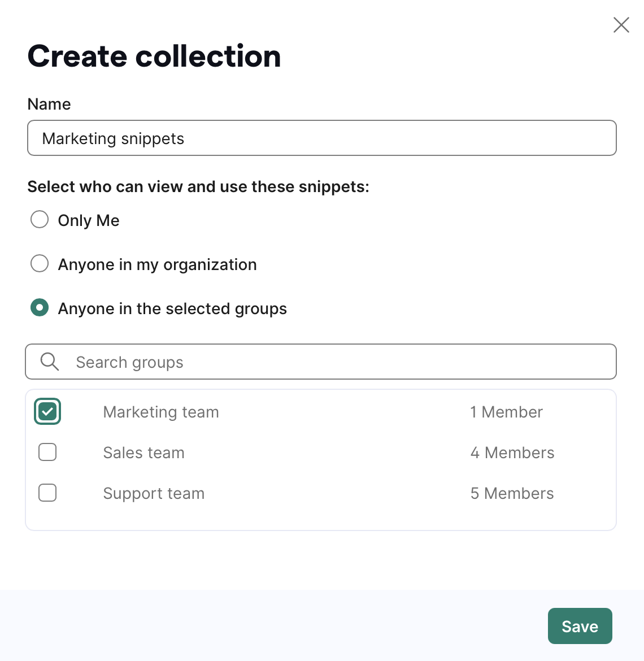The width and height of the screenshot is (644, 661).
Task: Click the Support team row label
Action: pos(154,493)
